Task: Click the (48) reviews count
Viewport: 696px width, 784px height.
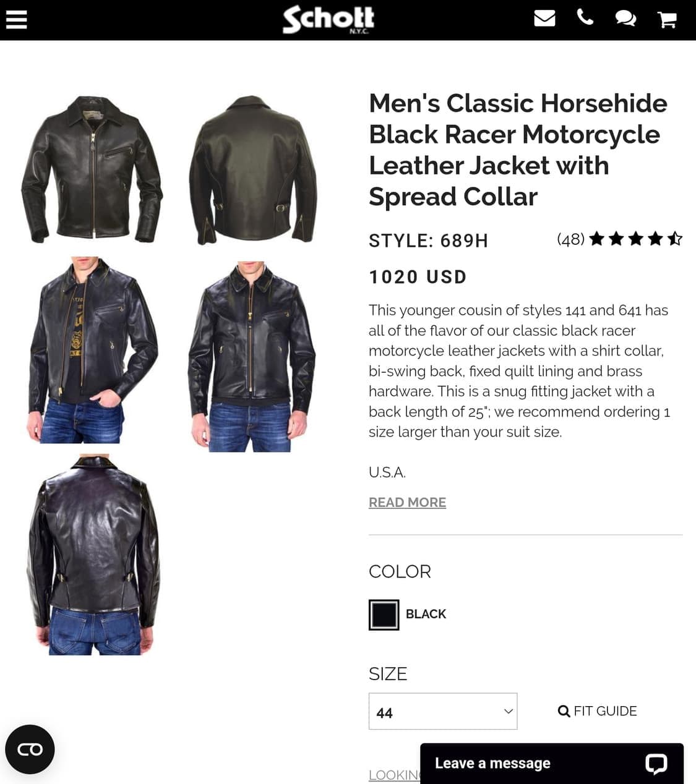Action: click(x=570, y=239)
